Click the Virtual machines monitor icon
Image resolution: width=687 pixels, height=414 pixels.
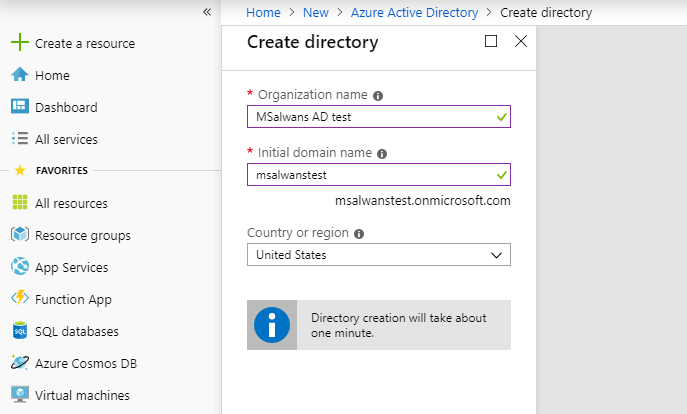[20, 394]
